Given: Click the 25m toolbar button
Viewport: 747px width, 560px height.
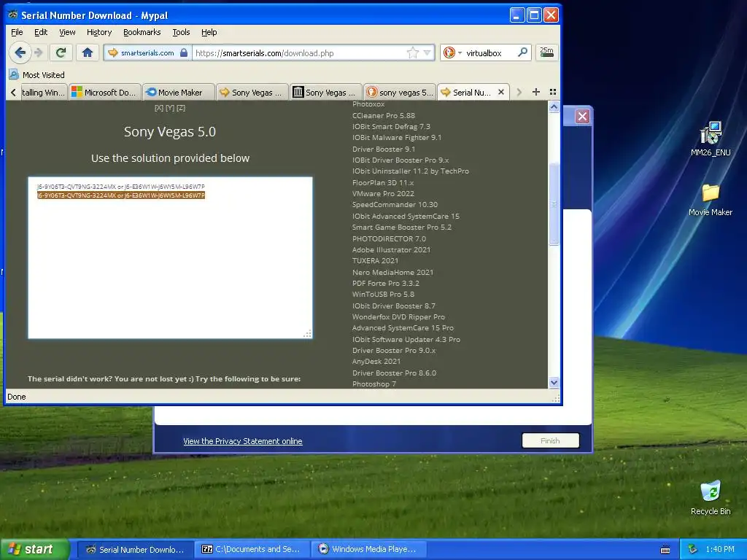Looking at the screenshot, I should point(547,52).
